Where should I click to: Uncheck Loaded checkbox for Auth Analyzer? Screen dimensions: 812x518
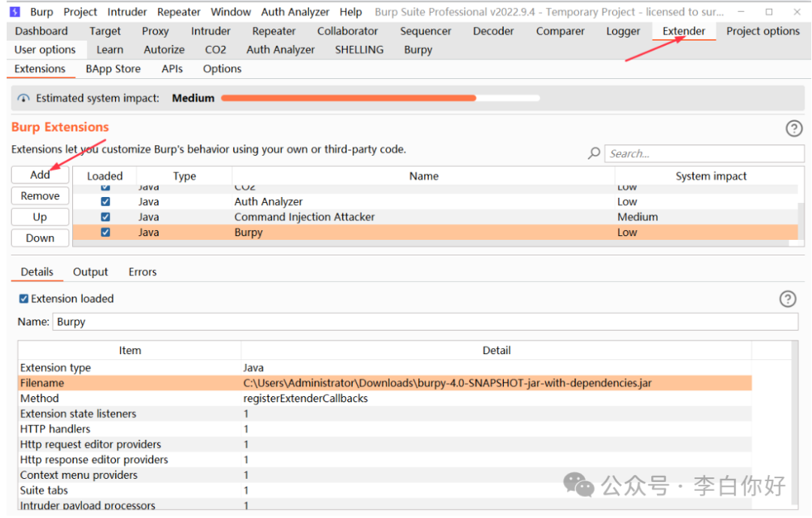(106, 201)
